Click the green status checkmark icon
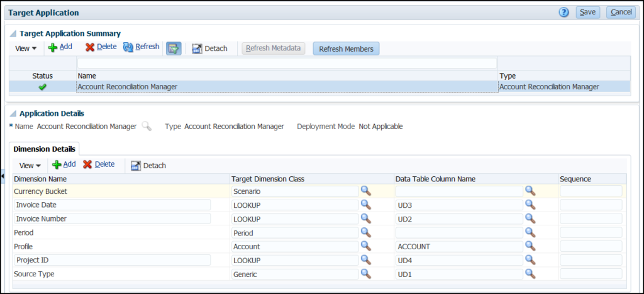The height and width of the screenshot is (294, 644). pos(42,87)
